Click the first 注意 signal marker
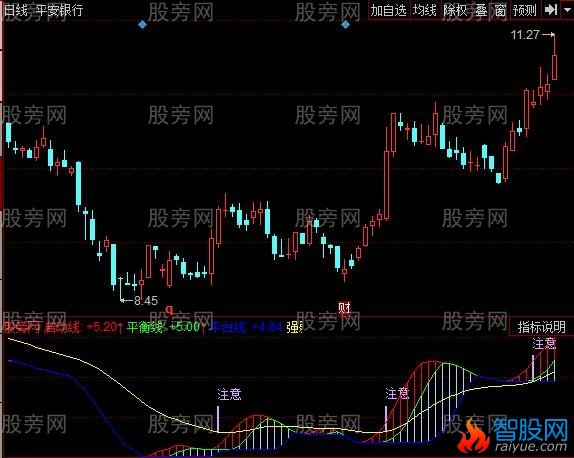Viewport: 574px width, 458px height. tap(229, 394)
